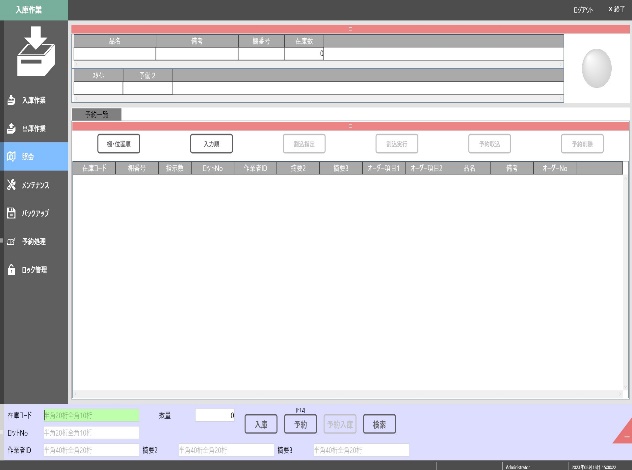Click the top grid horizontal scrollbar
The height and width of the screenshot is (470, 632).
click(x=318, y=64)
